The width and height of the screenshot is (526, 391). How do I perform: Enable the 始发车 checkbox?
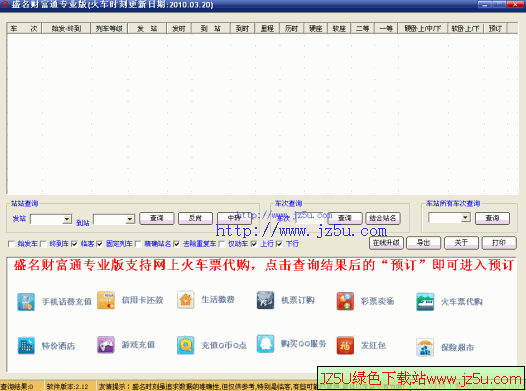(x=11, y=244)
